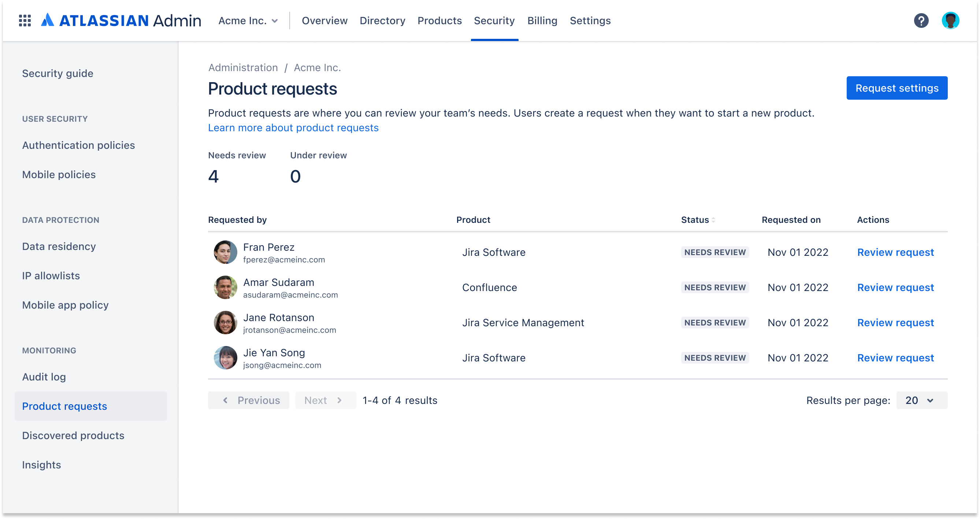Viewport: 980px width, 519px height.
Task: Click Amar Sudaram's avatar photo
Action: [225, 287]
